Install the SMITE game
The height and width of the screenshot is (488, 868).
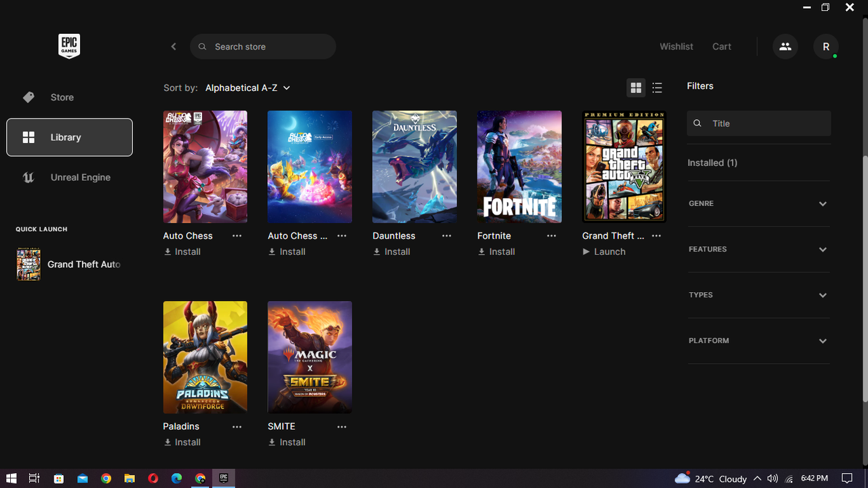pos(287,443)
